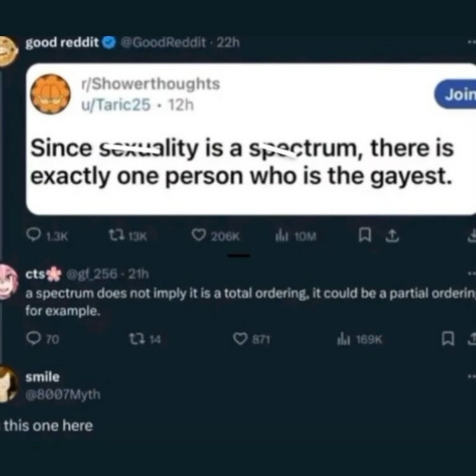Like the GoodReddit tweet showing 206K
The width and height of the screenshot is (476, 476).
[199, 236]
